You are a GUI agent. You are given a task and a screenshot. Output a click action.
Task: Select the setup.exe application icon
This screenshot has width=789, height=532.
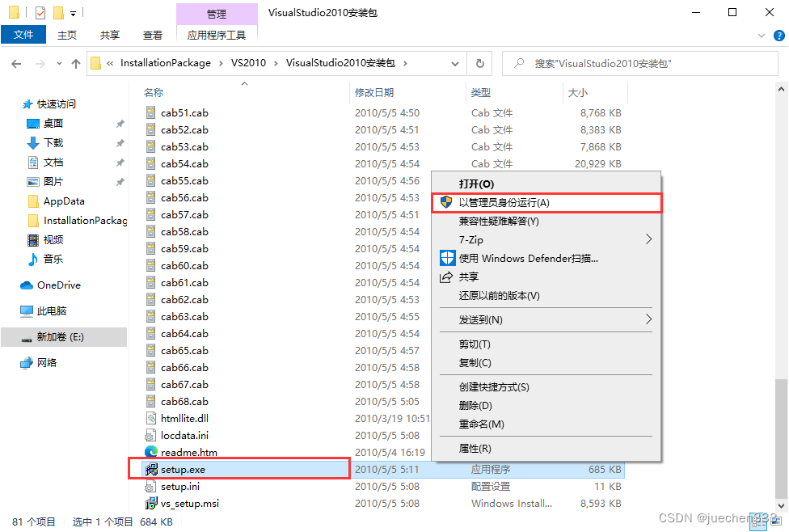151,470
